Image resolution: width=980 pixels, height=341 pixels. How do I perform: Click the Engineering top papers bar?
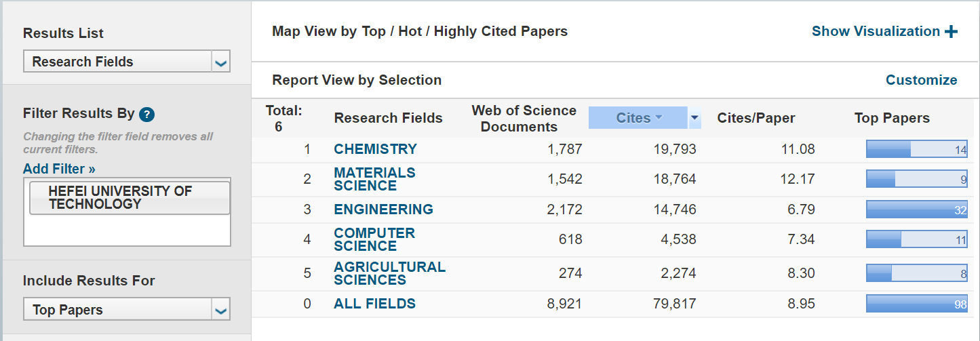click(x=916, y=209)
